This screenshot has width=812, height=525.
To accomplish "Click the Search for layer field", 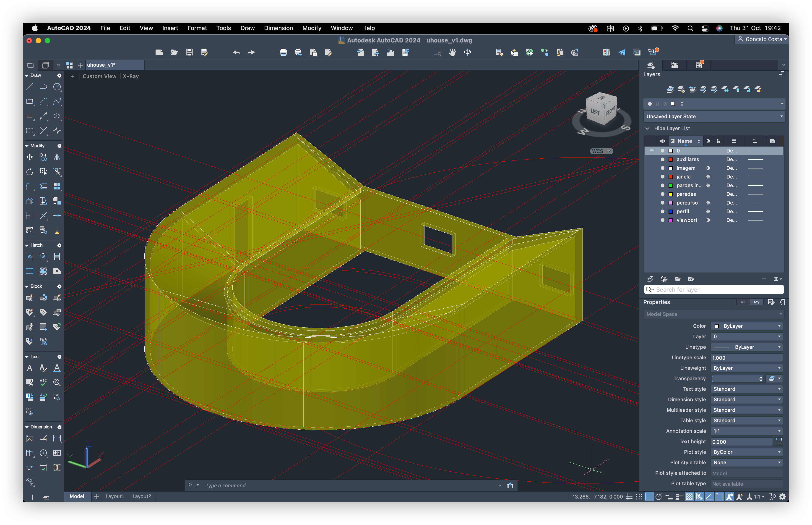I will 714,289.
